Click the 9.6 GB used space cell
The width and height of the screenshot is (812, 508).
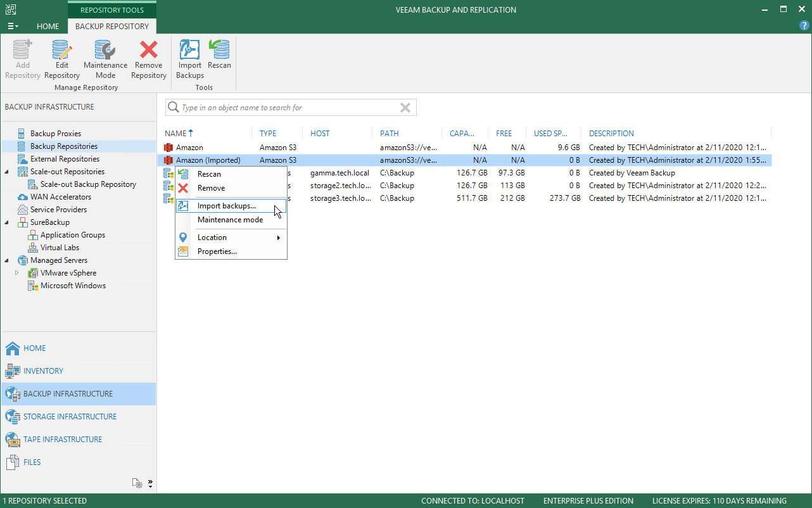(x=568, y=148)
